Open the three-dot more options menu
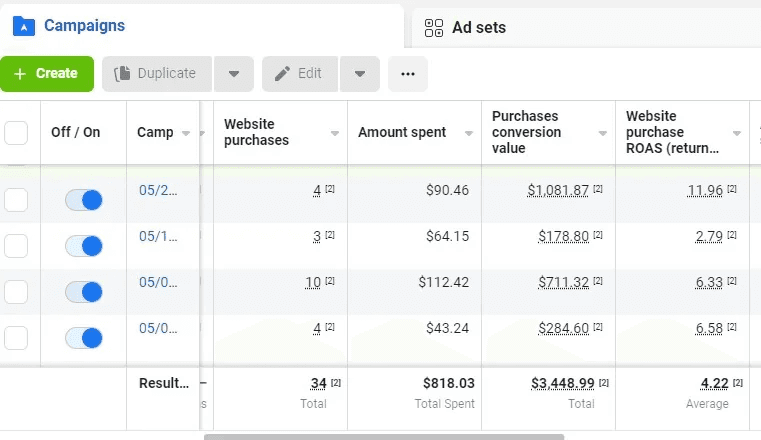Viewport: 761px width, 440px height. 408,74
